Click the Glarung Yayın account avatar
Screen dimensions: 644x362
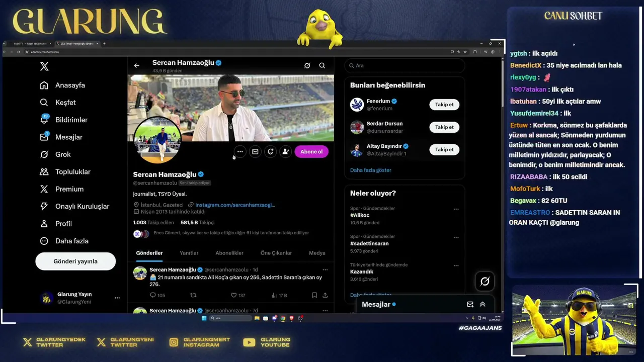point(47,298)
